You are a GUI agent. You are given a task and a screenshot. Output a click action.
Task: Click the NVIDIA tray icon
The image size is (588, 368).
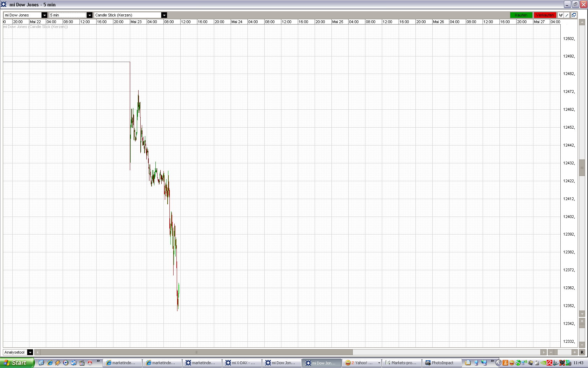(543, 363)
